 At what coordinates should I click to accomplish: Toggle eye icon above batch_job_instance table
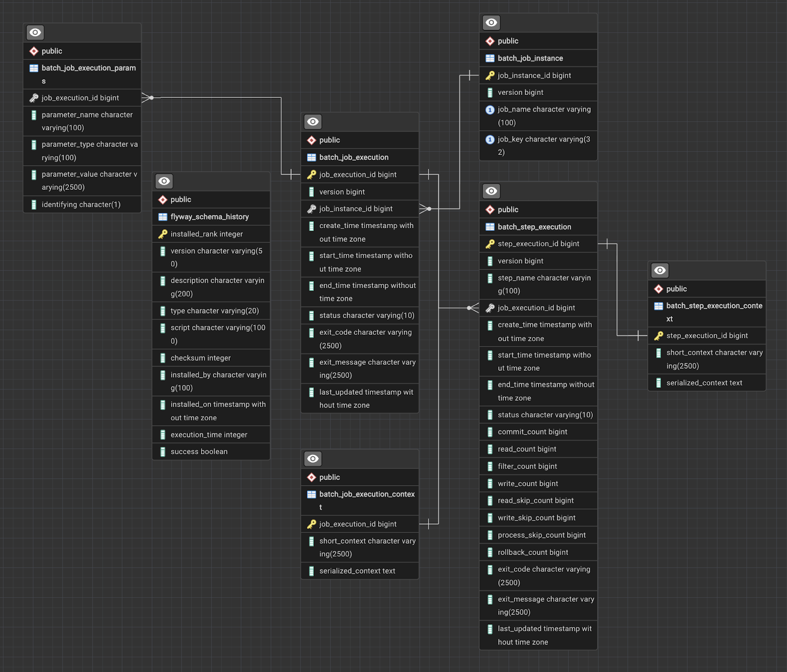tap(491, 23)
